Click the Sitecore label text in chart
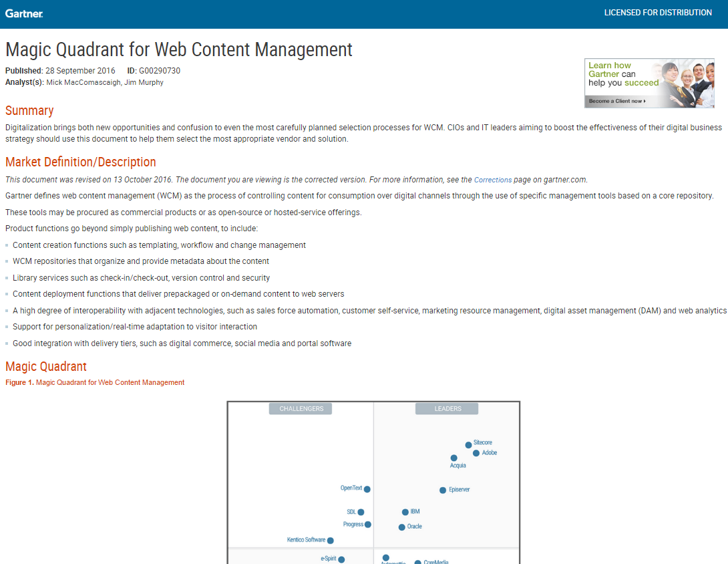The height and width of the screenshot is (564, 728). [x=483, y=442]
